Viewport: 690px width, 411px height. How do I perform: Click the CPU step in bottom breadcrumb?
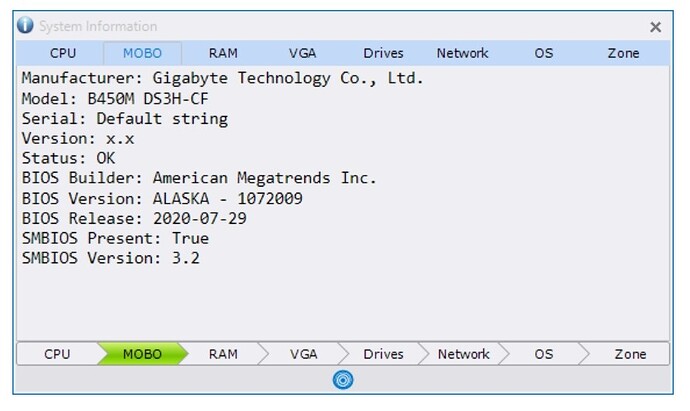pyautogui.click(x=57, y=354)
